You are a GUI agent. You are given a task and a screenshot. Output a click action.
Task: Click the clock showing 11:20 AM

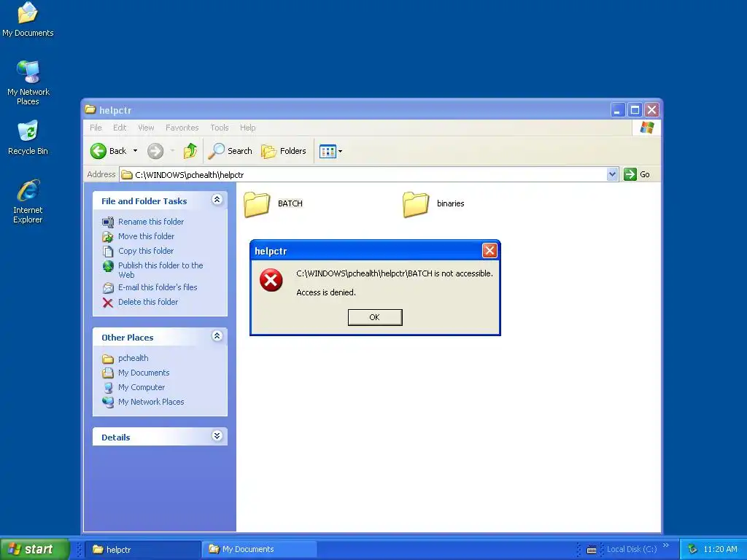[x=720, y=550]
